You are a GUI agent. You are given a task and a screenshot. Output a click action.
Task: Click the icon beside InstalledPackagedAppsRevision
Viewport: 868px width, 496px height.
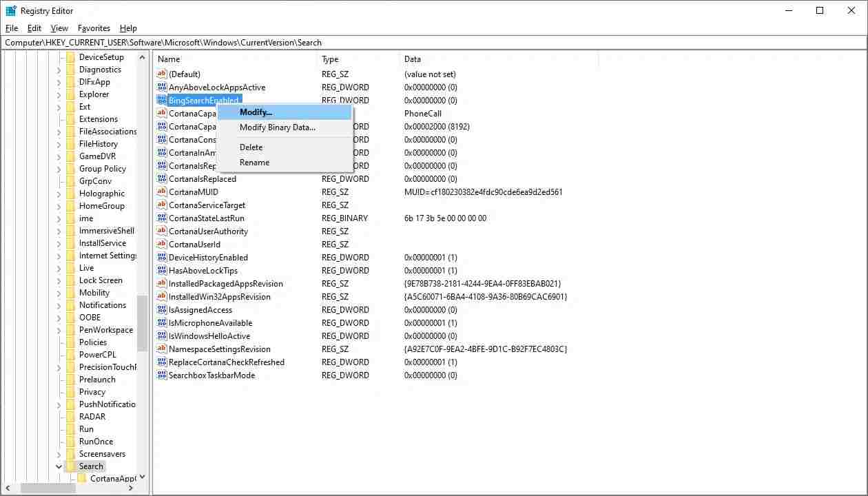[163, 283]
